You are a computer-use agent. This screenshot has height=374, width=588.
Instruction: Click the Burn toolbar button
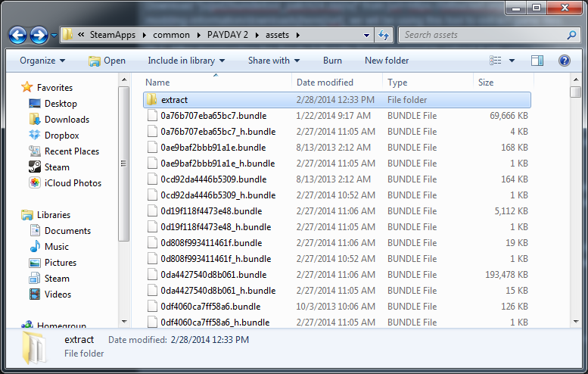332,61
